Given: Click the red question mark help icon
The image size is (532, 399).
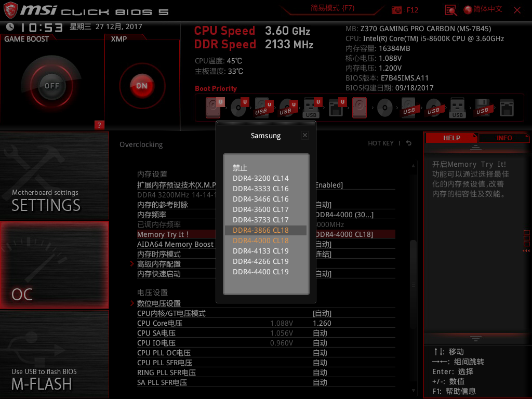Looking at the screenshot, I should 100,125.
